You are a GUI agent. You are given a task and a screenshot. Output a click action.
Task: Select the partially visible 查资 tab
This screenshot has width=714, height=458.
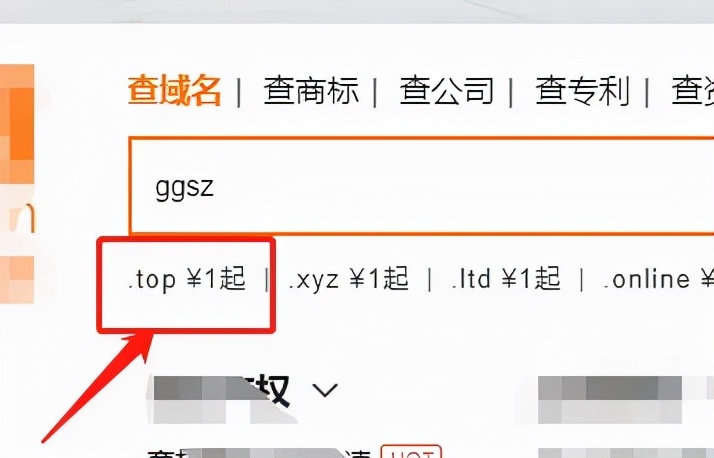(x=693, y=90)
